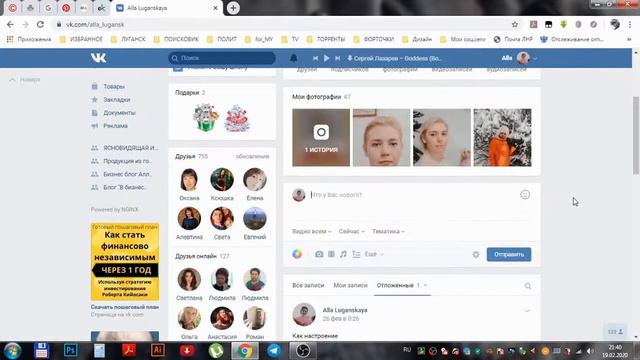This screenshot has width=640, height=360.
Task: Switch to Отложенные tab
Action: [402, 285]
